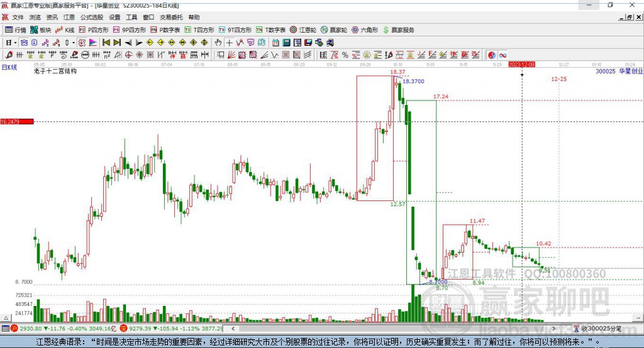Viewport: 644px width, 348px height.
Task: Click the K线 toolbar button
Action: pyautogui.click(x=65, y=30)
